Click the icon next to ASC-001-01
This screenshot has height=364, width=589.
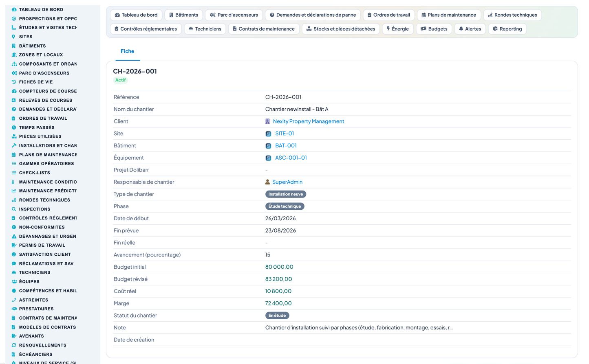click(268, 158)
